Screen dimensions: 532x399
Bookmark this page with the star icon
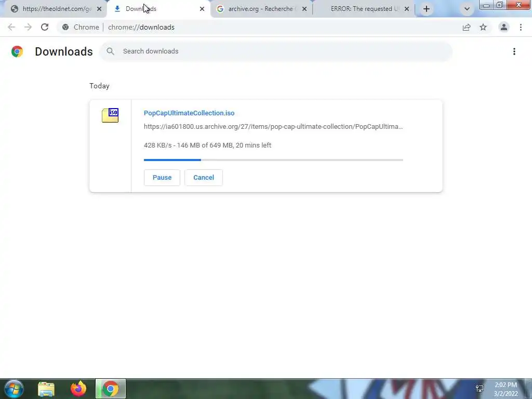coord(483,27)
